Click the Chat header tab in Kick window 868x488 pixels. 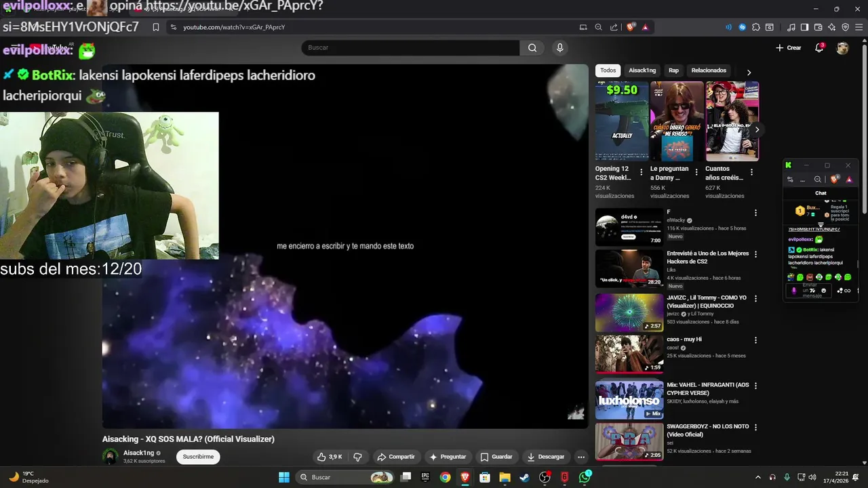point(821,193)
